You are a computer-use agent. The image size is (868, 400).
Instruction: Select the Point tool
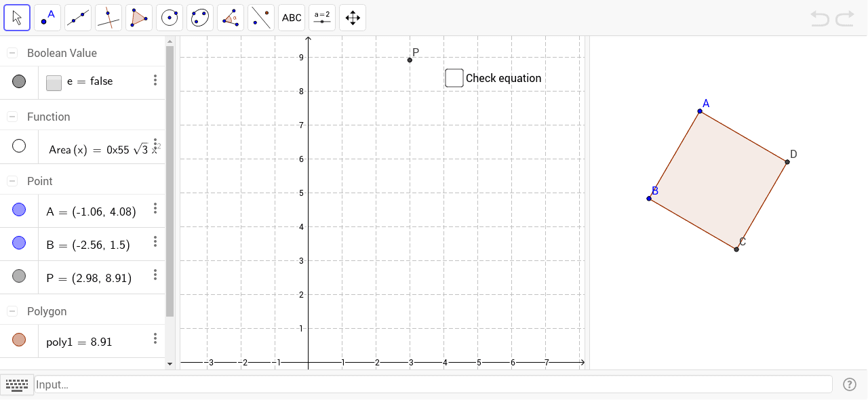point(47,18)
